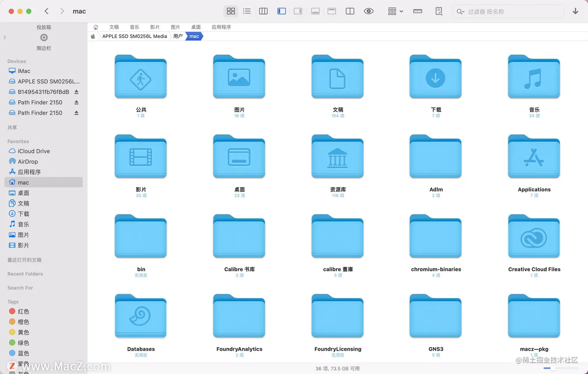The image size is (588, 374).
Task: Switch to icon view
Action: [231, 11]
